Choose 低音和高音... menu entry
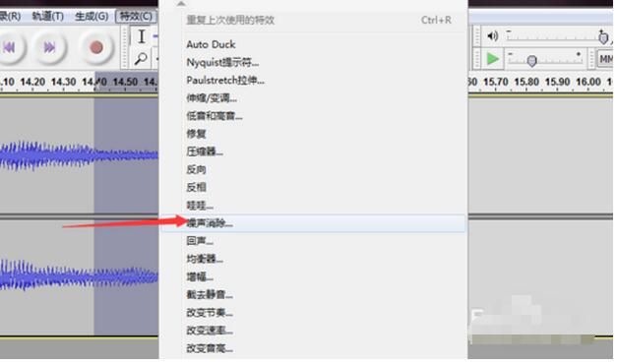This screenshot has height=364, width=617. coord(215,116)
